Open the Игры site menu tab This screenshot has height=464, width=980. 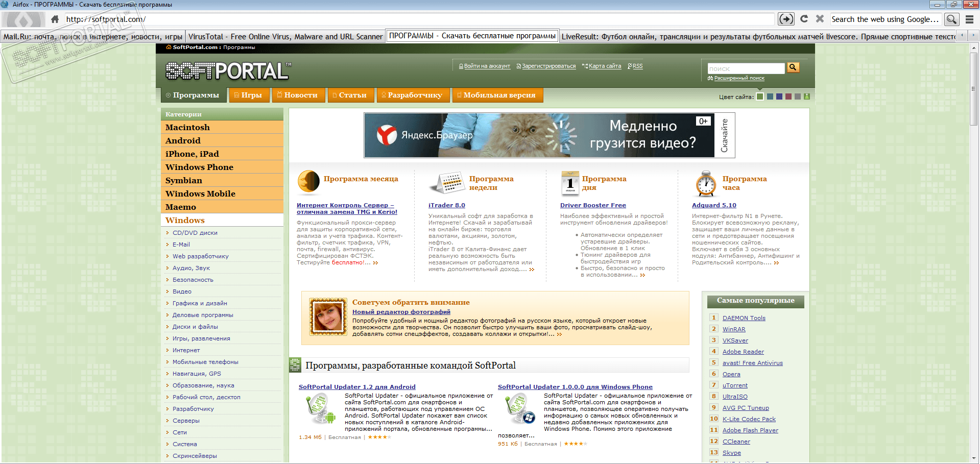coord(249,95)
